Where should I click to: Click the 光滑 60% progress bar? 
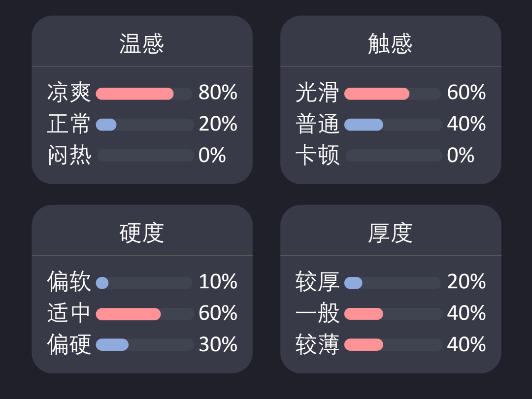[x=393, y=94]
